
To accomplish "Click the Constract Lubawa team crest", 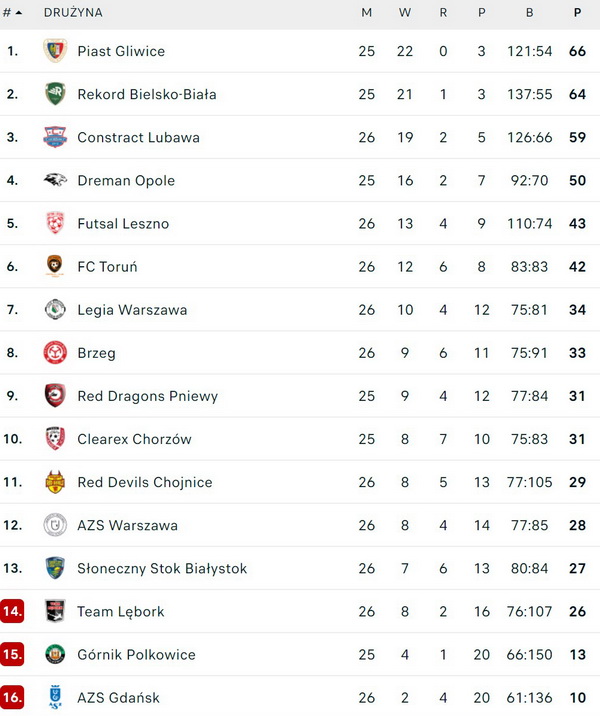I will 55,137.
